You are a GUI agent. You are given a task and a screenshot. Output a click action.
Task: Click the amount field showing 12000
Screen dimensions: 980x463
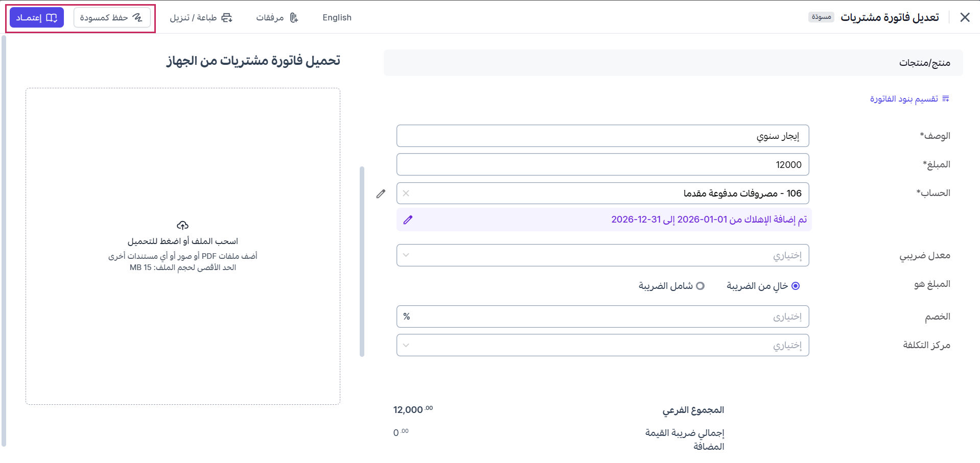point(603,165)
